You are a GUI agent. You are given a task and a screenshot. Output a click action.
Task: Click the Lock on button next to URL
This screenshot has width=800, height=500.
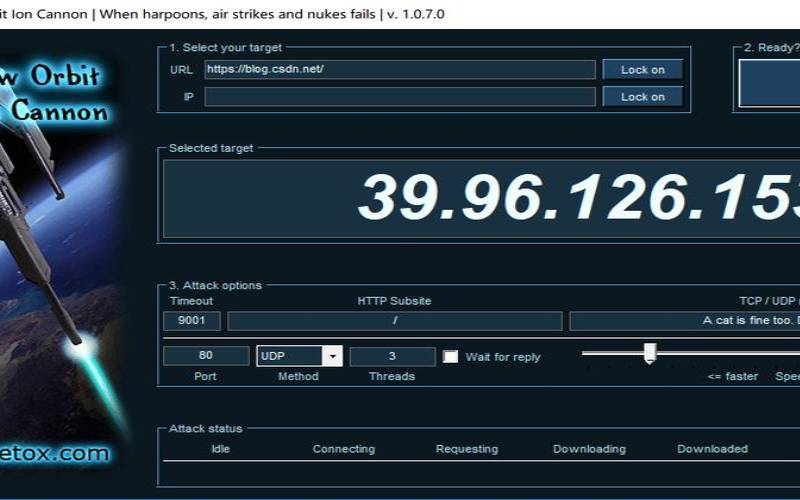coord(642,70)
